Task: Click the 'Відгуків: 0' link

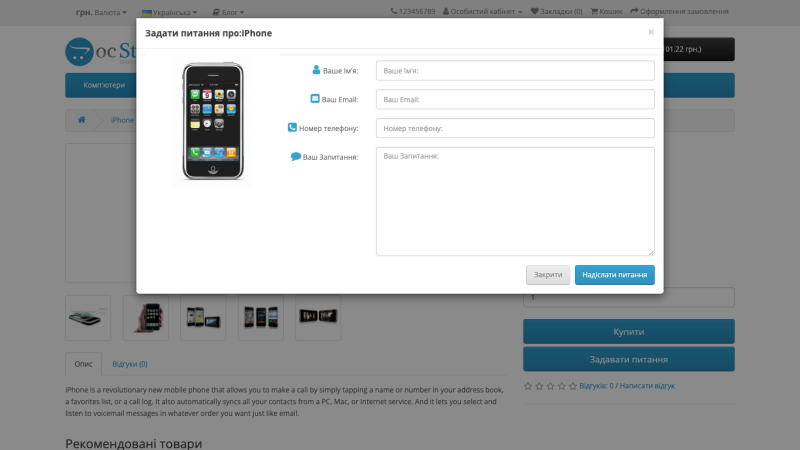Action: (x=596, y=386)
